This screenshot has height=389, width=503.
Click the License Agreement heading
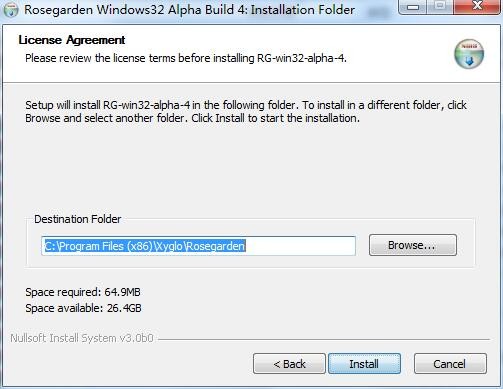72,40
